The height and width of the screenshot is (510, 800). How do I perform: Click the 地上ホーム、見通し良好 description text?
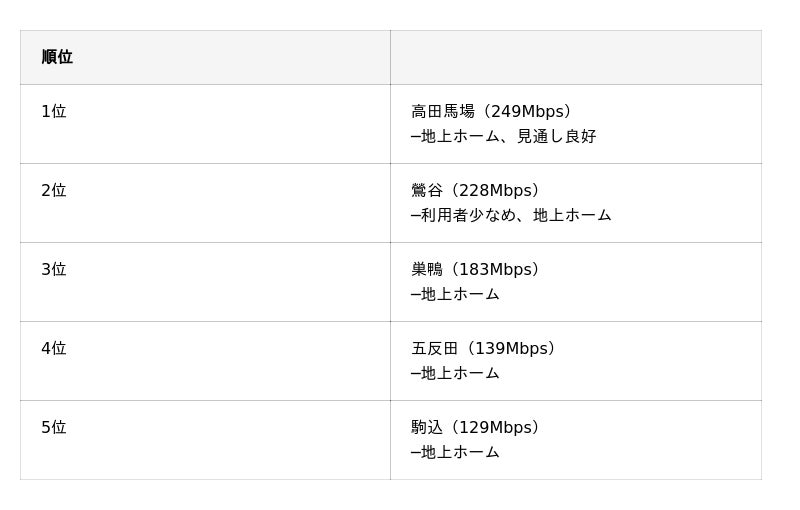(x=508, y=137)
